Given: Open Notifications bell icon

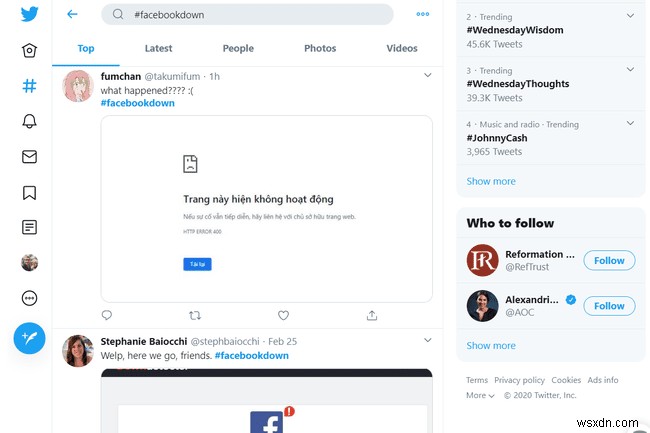Looking at the screenshot, I should point(29,121).
